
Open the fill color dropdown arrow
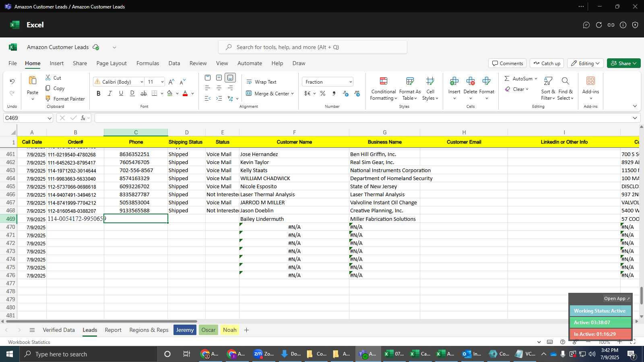(177, 93)
